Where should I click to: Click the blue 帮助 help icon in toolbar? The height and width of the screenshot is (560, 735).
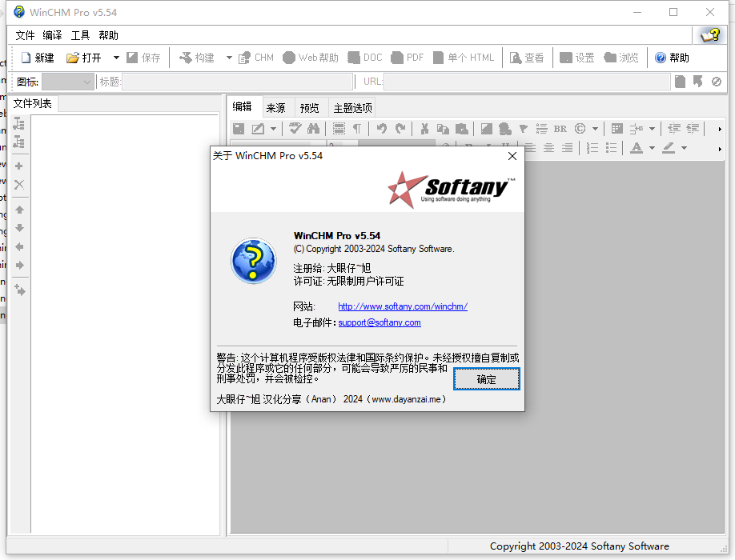(x=660, y=58)
